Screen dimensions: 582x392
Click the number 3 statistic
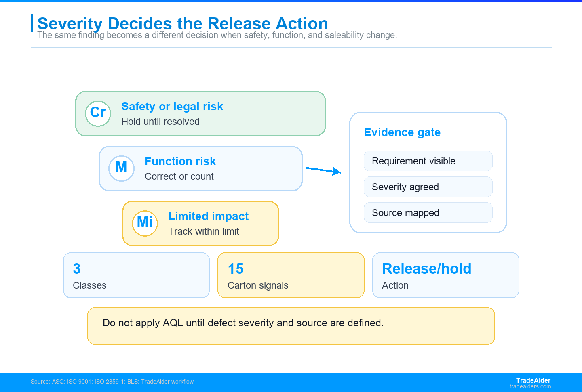click(77, 269)
